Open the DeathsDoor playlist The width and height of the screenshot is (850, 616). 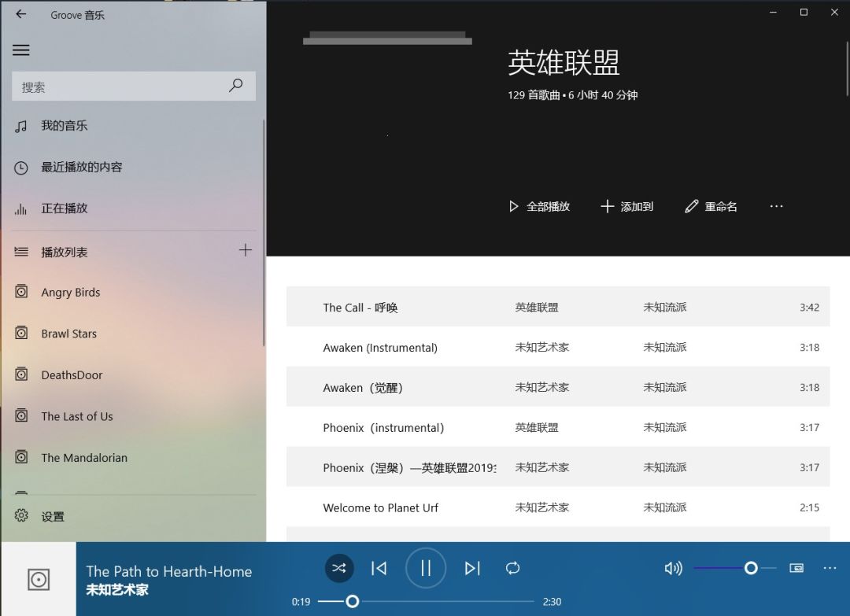tap(133, 375)
